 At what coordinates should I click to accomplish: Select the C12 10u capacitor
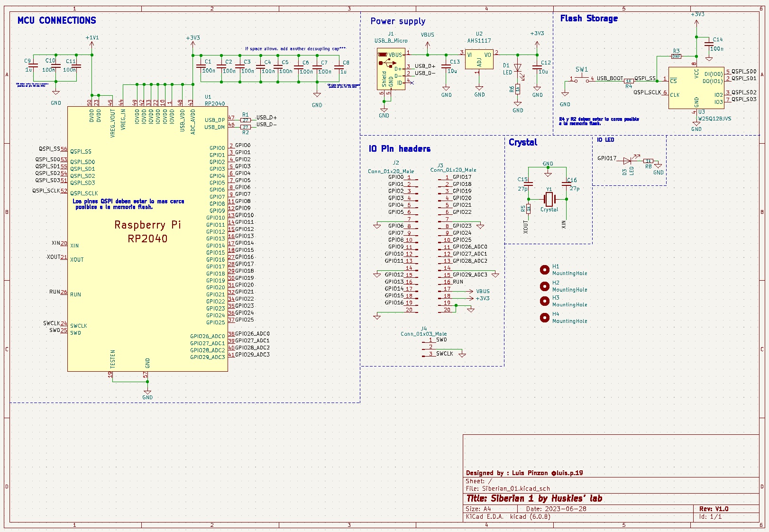tap(537, 66)
